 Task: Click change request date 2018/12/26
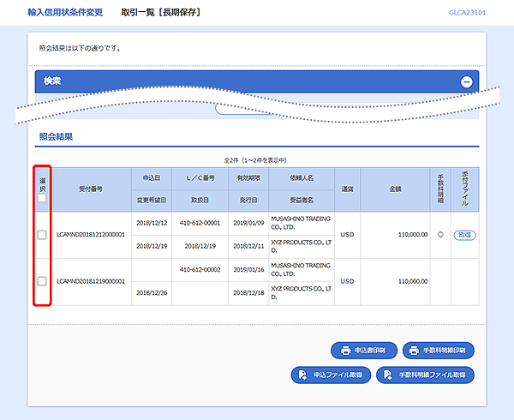(x=152, y=293)
